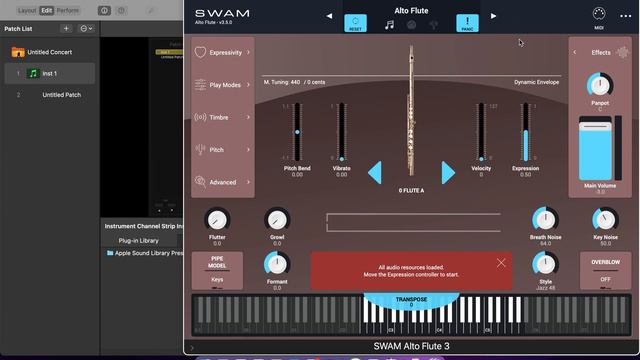Expand the Advanced section chevron

(x=248, y=182)
